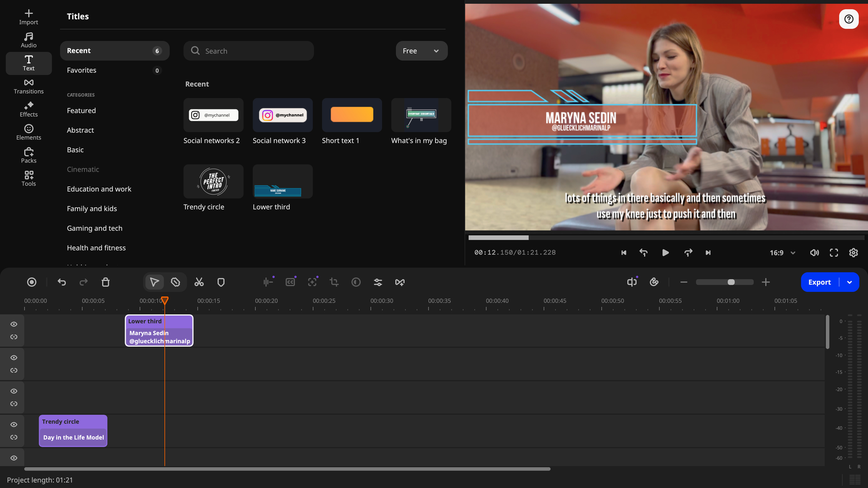Open the Import panel

[x=29, y=17]
